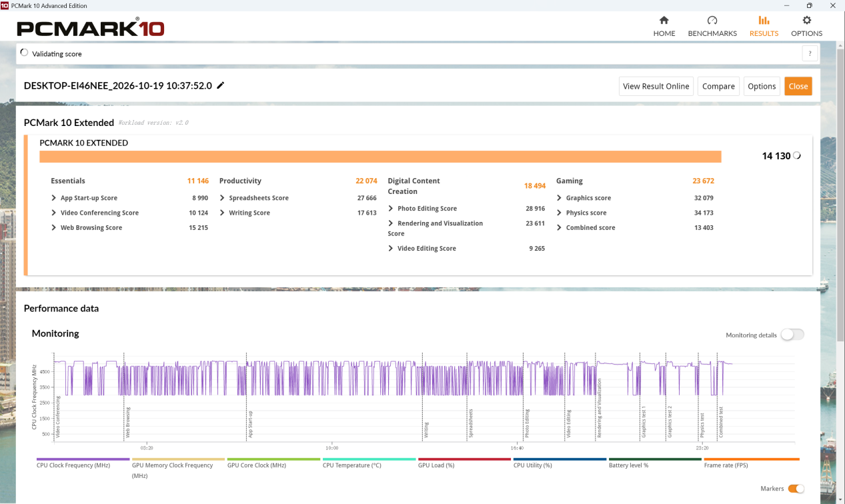The width and height of the screenshot is (845, 504).
Task: Select Battery level legend swatch
Action: click(655, 459)
